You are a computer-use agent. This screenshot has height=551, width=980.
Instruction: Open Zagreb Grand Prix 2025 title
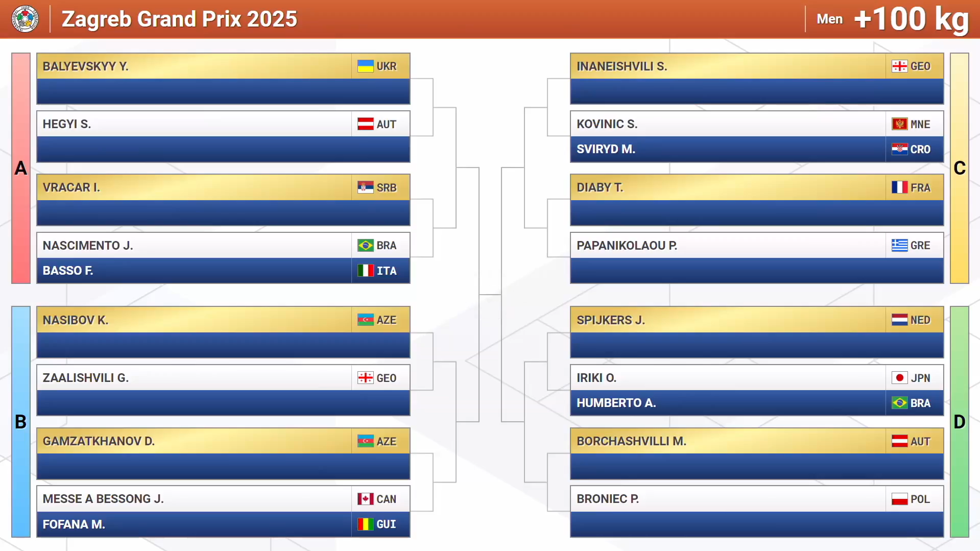point(179,19)
